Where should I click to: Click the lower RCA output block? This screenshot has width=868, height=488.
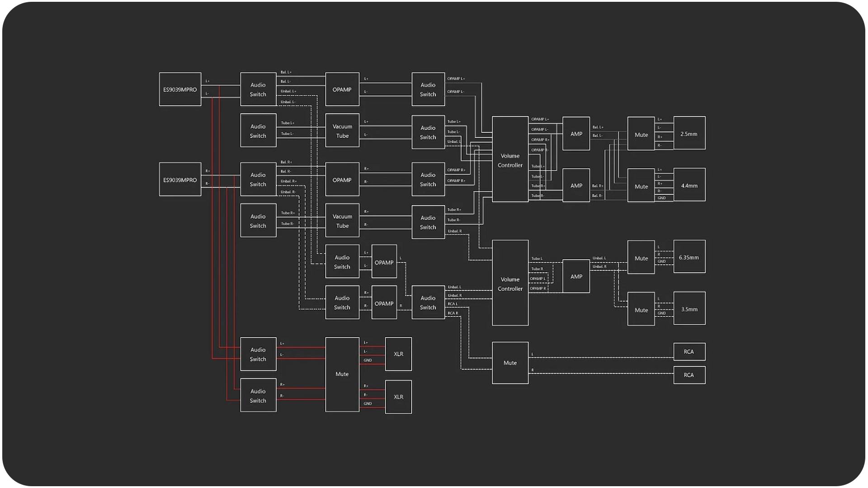point(689,375)
